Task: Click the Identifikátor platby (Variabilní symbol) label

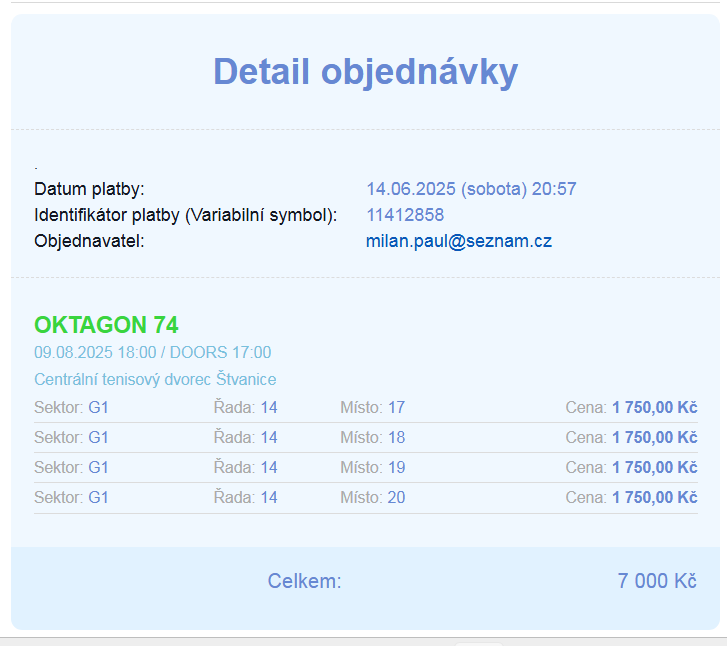Action: pyautogui.click(x=185, y=215)
